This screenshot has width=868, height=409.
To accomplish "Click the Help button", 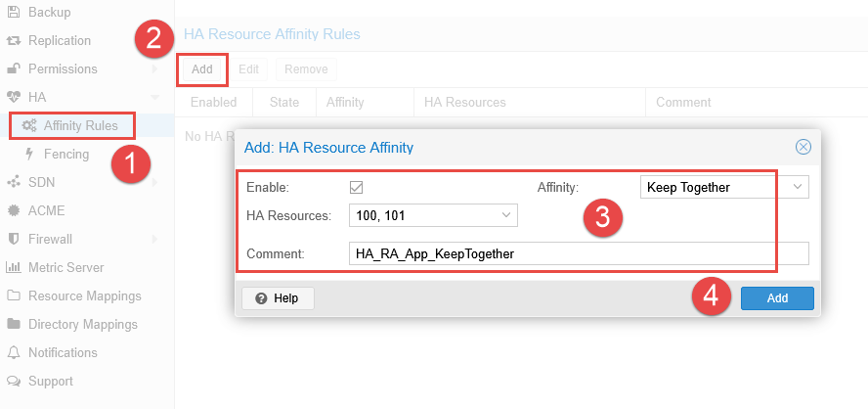I will [278, 298].
